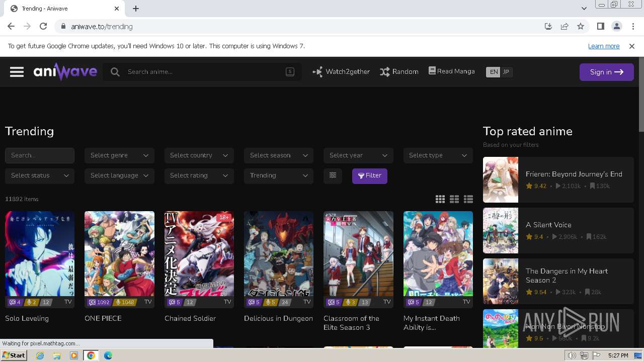Click the Aniwave logo
Viewport: 644px width, 362px height.
click(x=65, y=72)
